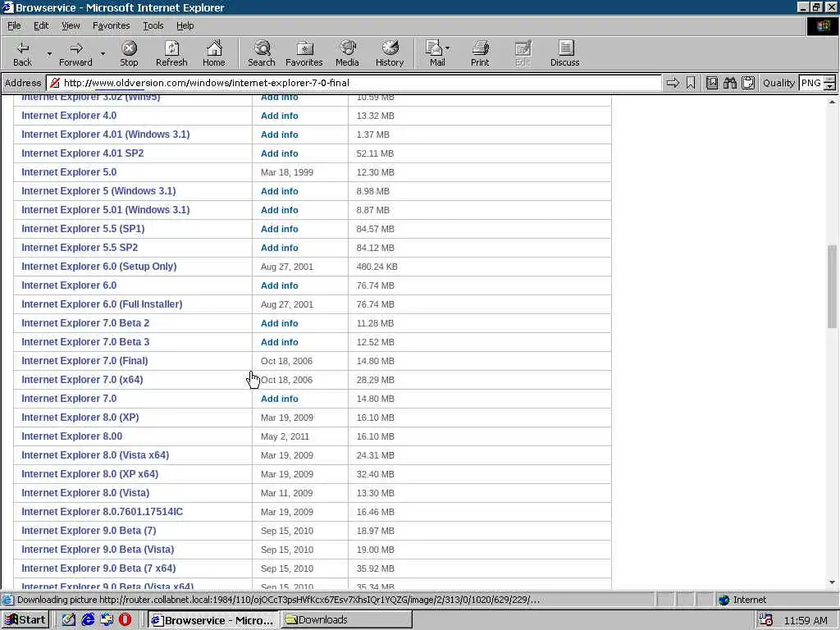This screenshot has height=630, width=840.
Task: Click the Outlook Express quick launch icon
Action: [x=107, y=620]
